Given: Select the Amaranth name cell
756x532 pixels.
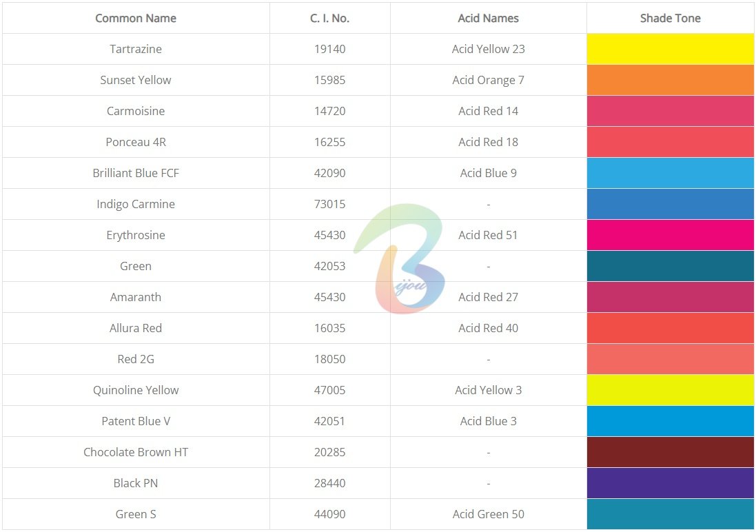Looking at the screenshot, I should 136,297.
